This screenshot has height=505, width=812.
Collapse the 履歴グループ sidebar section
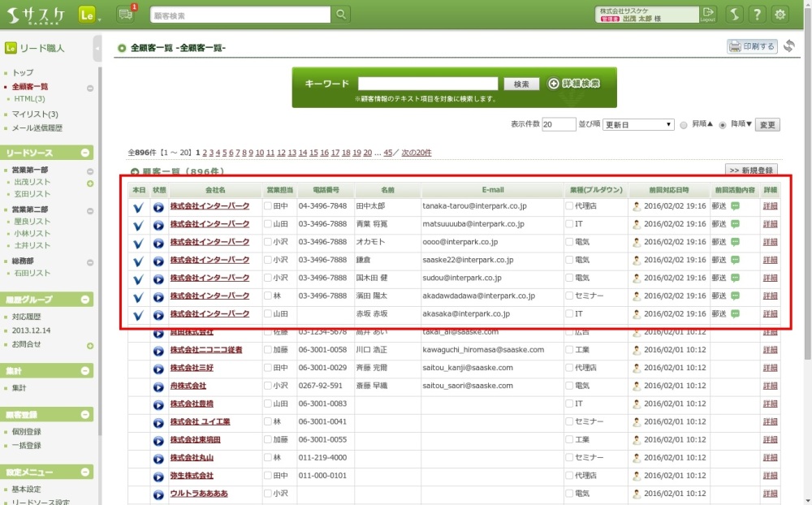[86, 299]
